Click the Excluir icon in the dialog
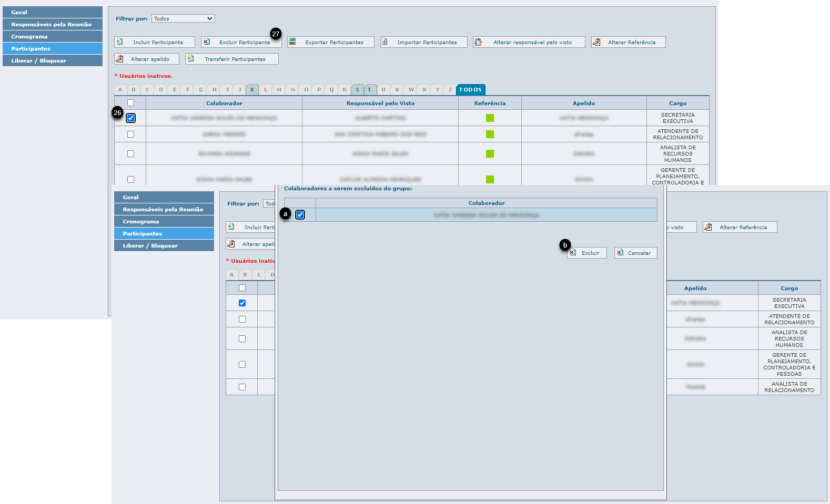830x504 pixels. pyautogui.click(x=573, y=253)
